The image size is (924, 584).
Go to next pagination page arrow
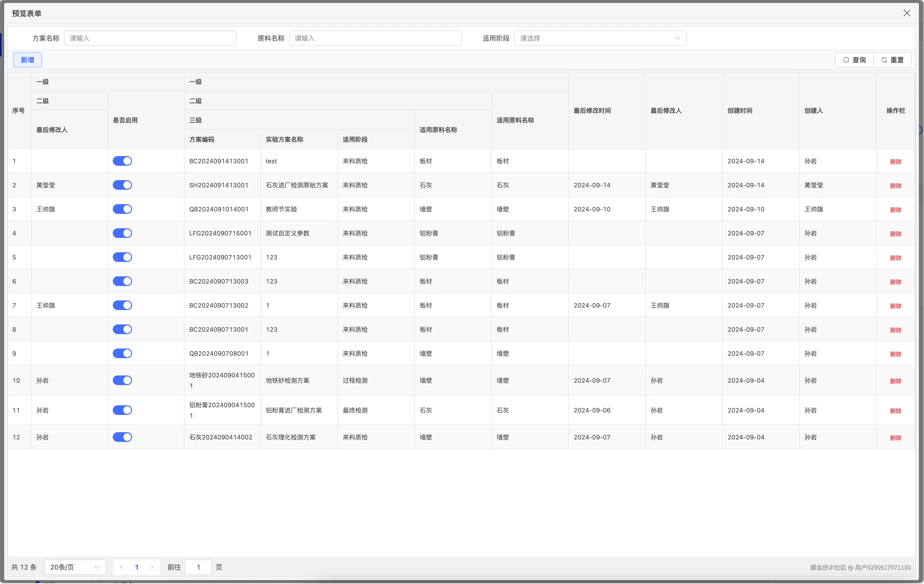(152, 567)
